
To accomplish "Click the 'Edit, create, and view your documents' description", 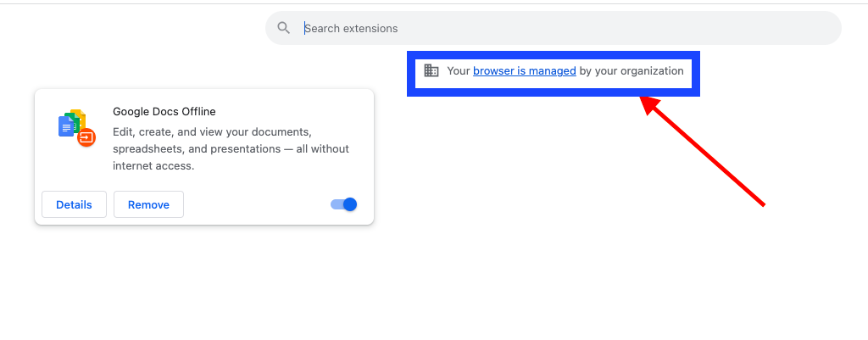I will [231, 149].
